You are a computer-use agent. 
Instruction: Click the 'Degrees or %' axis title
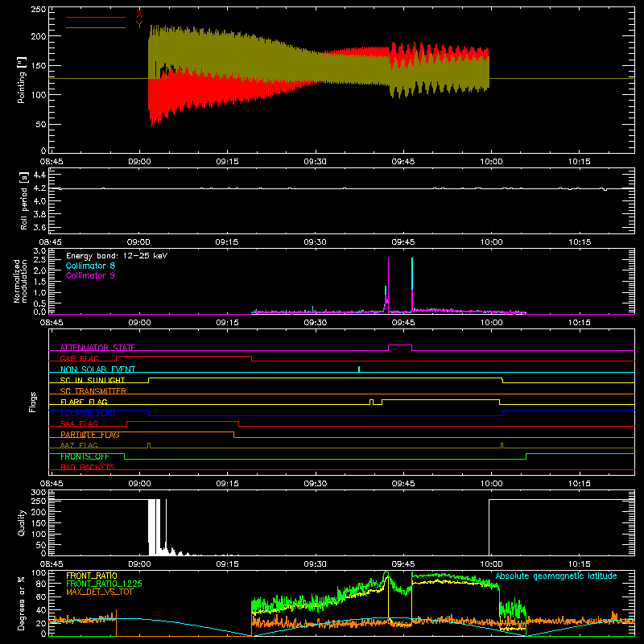pyautogui.click(x=22, y=603)
